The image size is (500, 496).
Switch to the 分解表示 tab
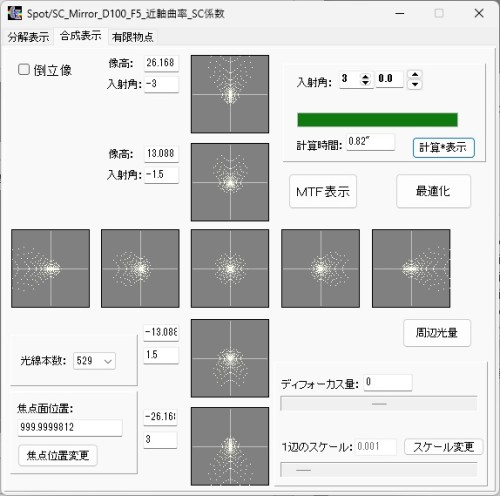28,37
